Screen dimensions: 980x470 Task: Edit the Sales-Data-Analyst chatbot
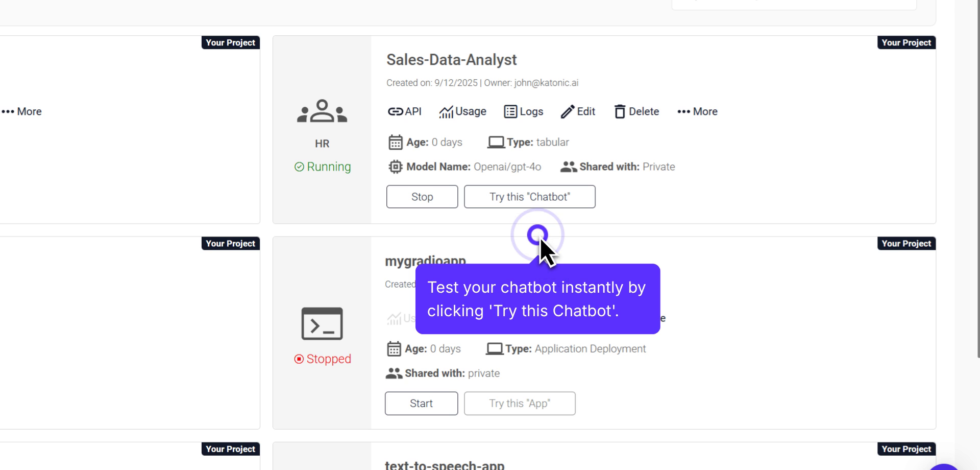tap(578, 111)
